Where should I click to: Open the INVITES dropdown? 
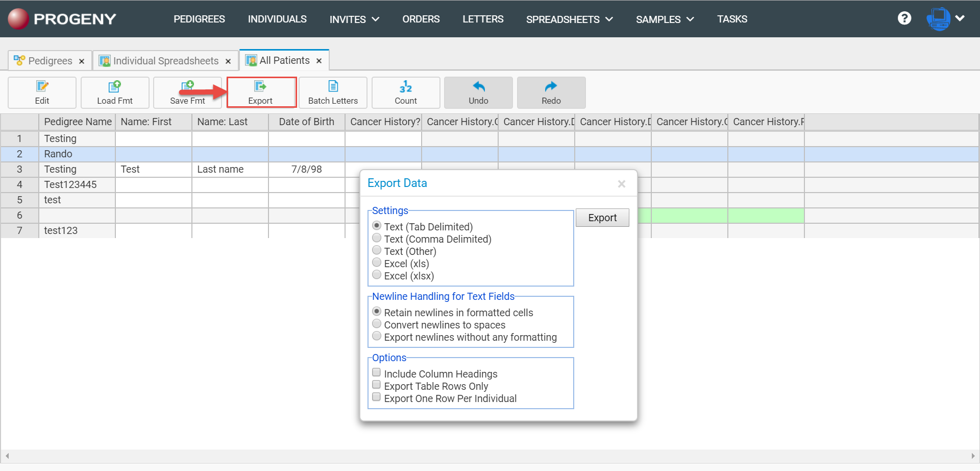pos(354,19)
